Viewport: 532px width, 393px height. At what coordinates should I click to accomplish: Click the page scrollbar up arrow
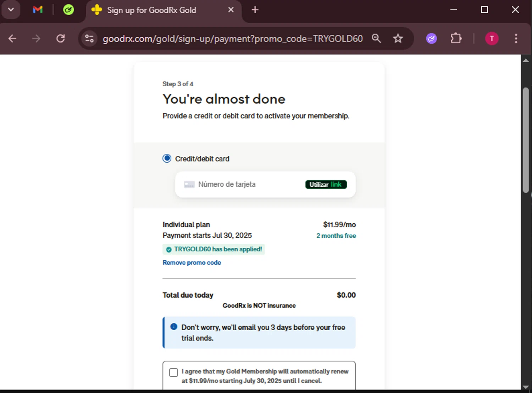point(526,60)
